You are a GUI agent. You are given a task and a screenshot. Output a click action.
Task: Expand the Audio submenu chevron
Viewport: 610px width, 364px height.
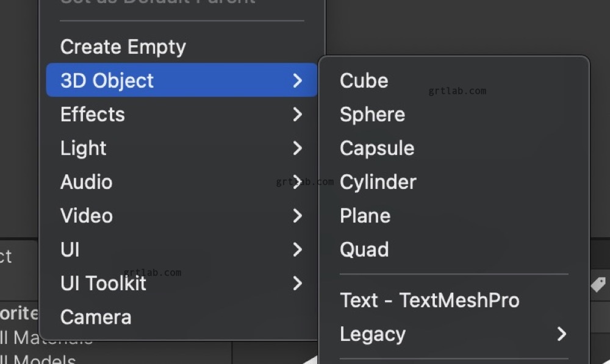click(x=298, y=181)
